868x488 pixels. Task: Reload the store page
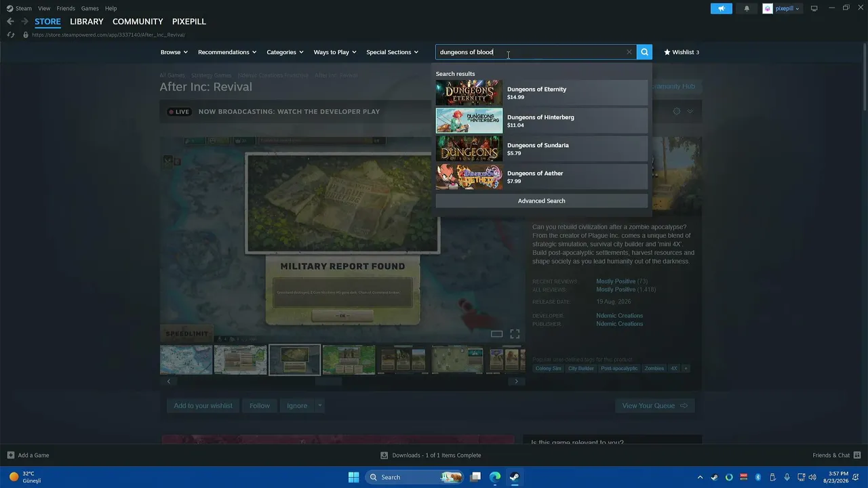pyautogui.click(x=10, y=35)
